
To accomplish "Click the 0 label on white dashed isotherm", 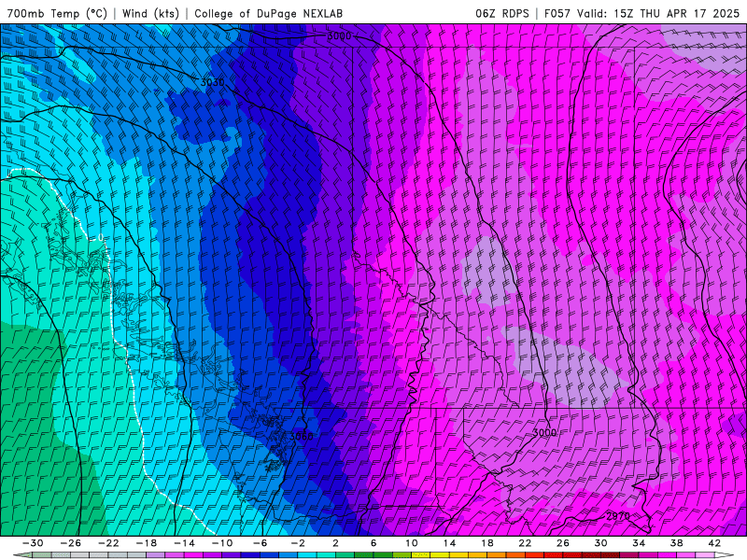I will click(x=101, y=237).
